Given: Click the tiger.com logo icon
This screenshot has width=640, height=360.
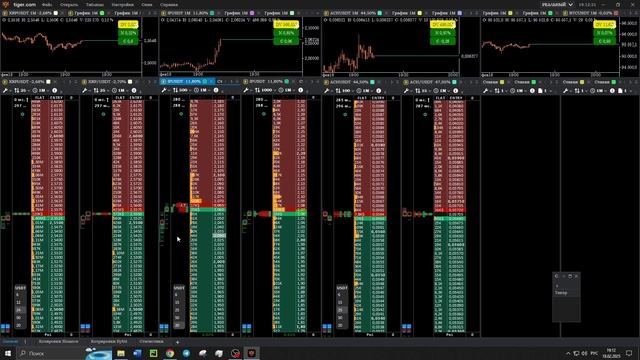Looking at the screenshot, I should [5, 4].
